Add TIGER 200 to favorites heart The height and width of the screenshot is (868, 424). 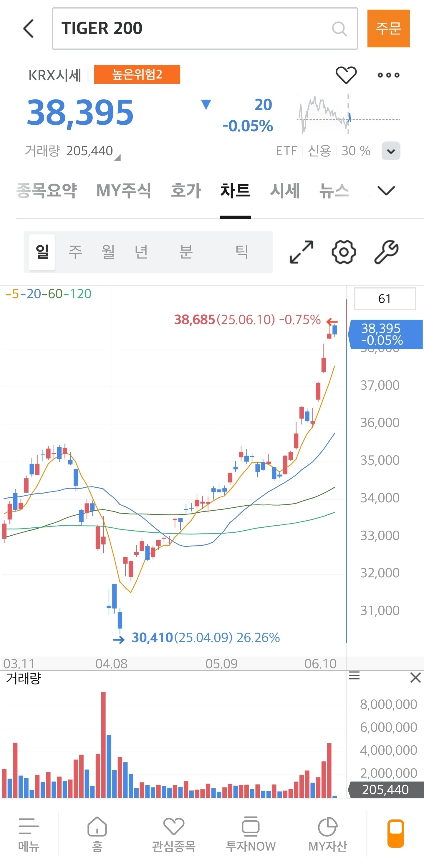click(x=346, y=75)
